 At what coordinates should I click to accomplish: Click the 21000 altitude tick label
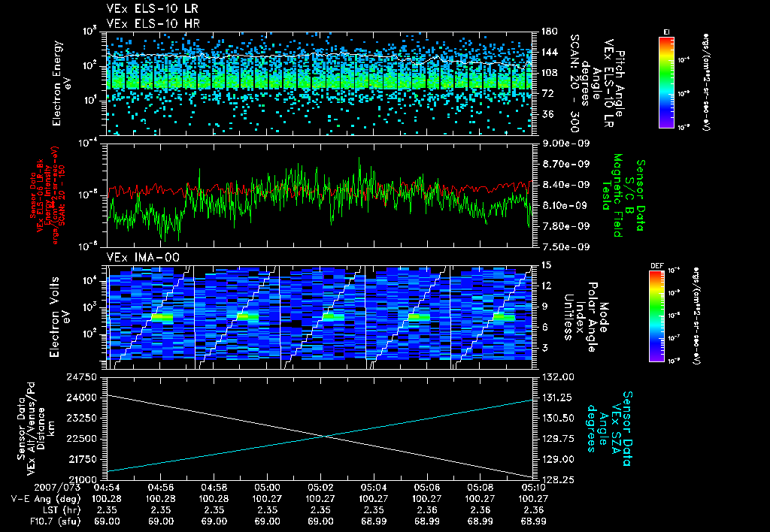pyautogui.click(x=81, y=480)
